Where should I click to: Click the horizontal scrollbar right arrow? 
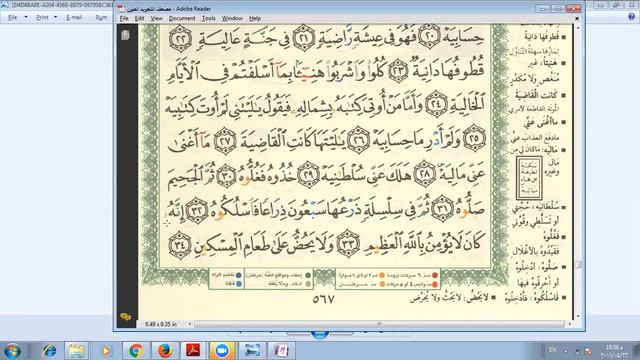click(x=570, y=324)
